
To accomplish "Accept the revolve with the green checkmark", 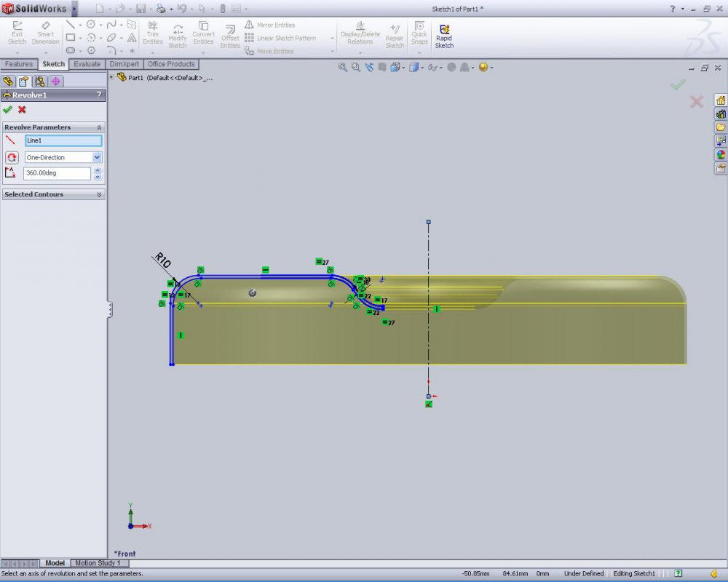I will tap(7, 110).
